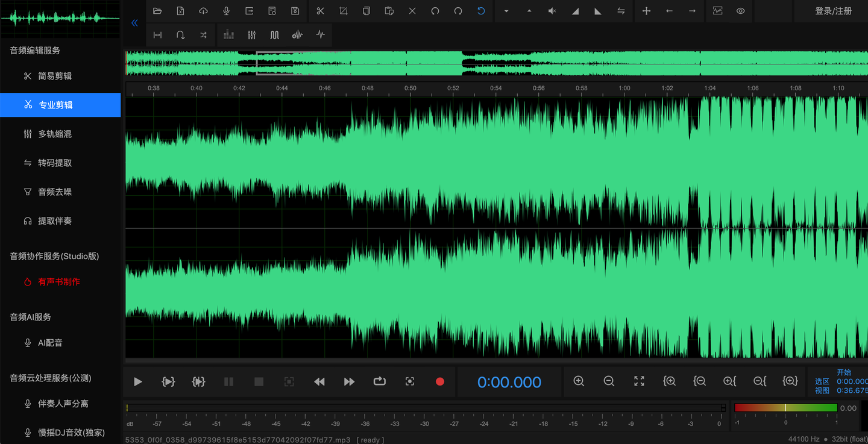868x444 pixels.
Task: Select the equalizer bars effect icon
Action: tap(228, 34)
